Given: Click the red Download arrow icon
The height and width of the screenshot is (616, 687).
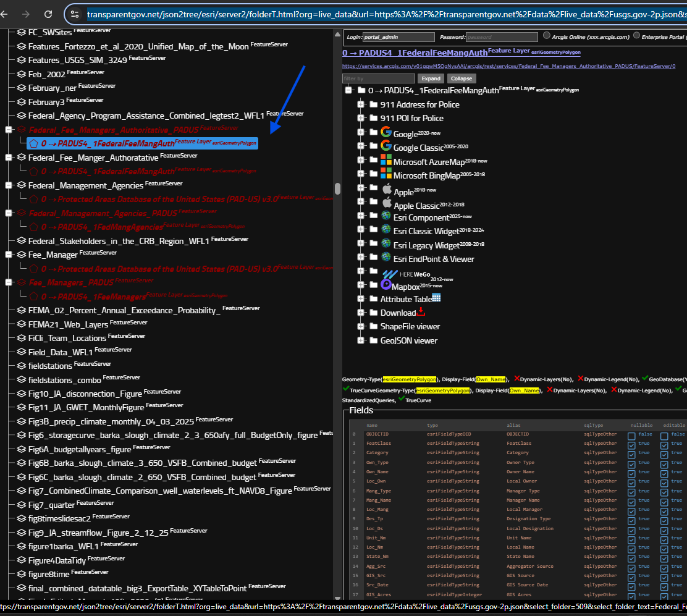Looking at the screenshot, I should click(x=421, y=311).
